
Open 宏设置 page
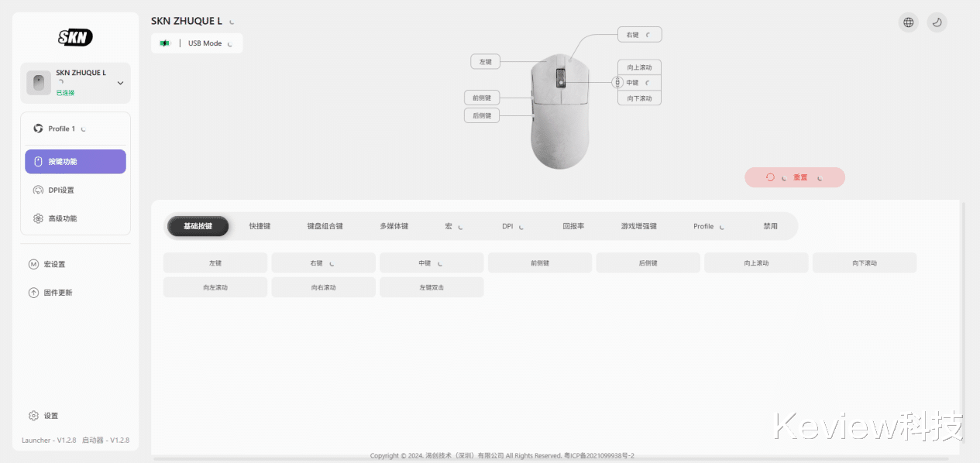point(75,264)
